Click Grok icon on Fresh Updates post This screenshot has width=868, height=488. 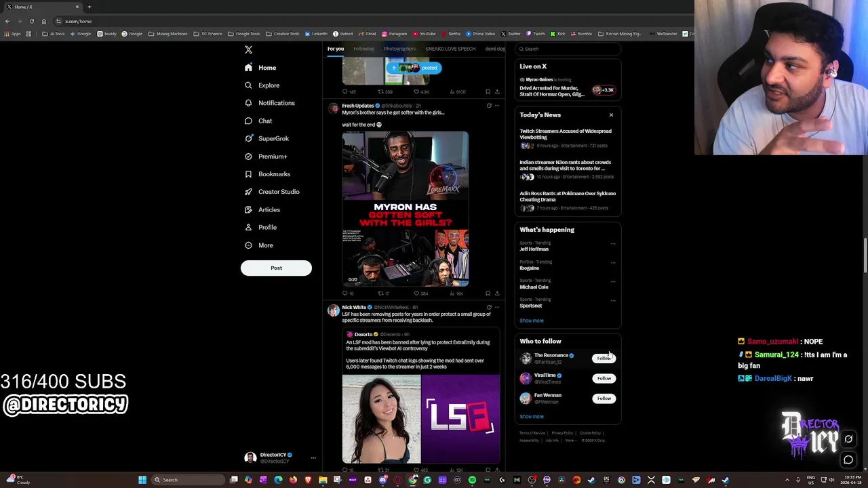[489, 106]
